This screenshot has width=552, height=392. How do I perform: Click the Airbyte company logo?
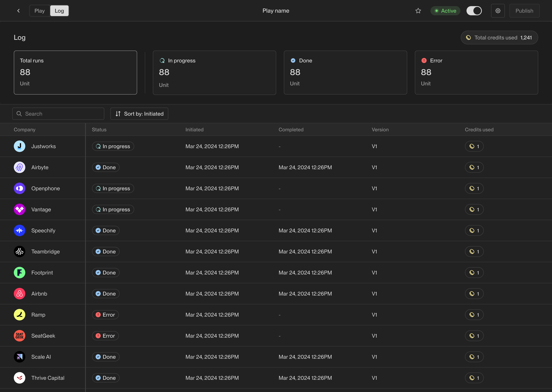pos(20,167)
